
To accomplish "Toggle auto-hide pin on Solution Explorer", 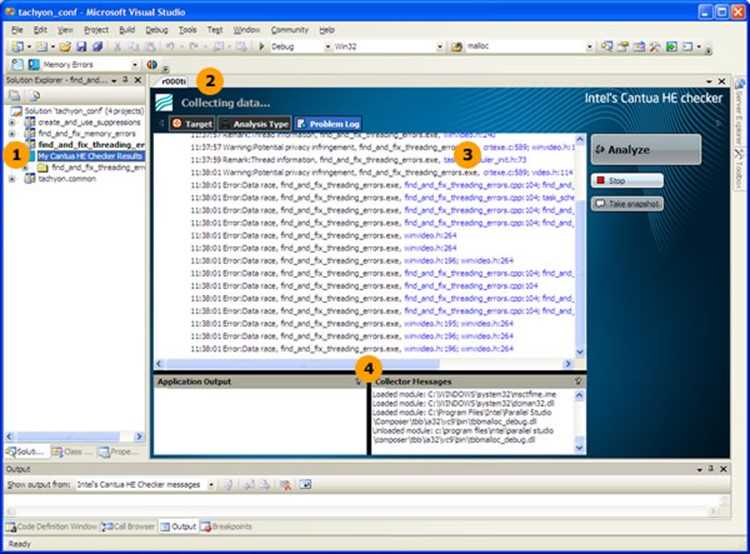I will click(x=125, y=80).
